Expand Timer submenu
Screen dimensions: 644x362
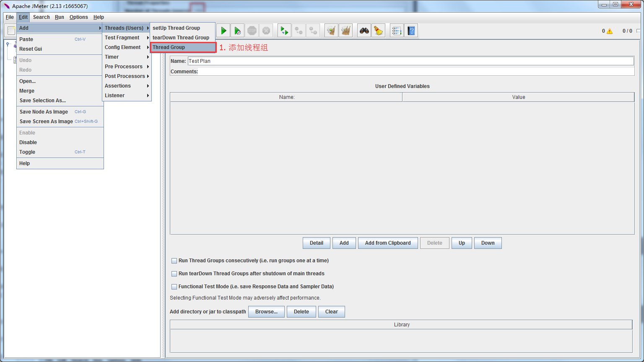127,57
